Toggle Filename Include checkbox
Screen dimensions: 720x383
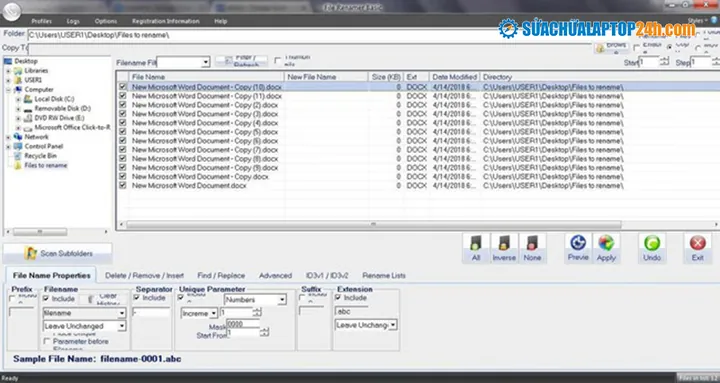point(46,299)
